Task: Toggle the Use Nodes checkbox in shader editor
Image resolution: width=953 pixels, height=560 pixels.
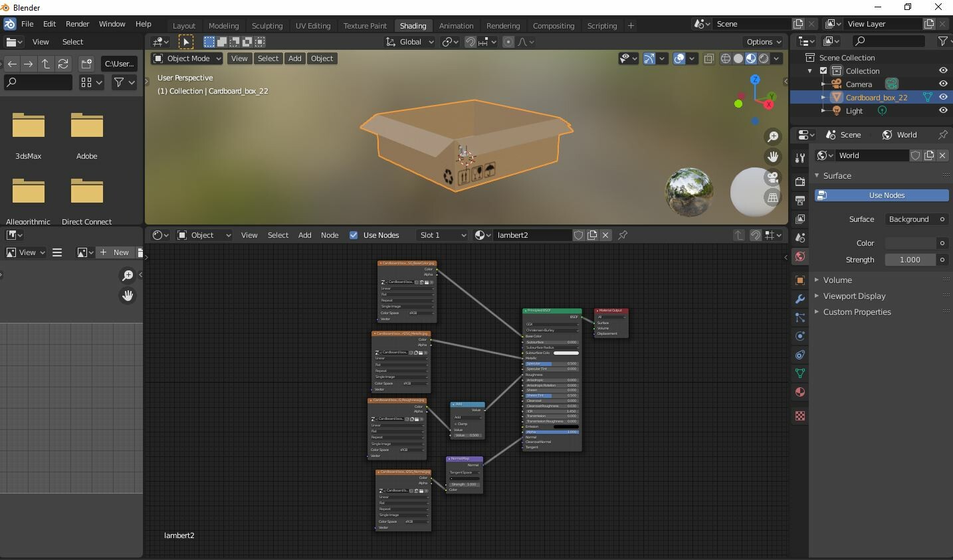Action: tap(354, 234)
